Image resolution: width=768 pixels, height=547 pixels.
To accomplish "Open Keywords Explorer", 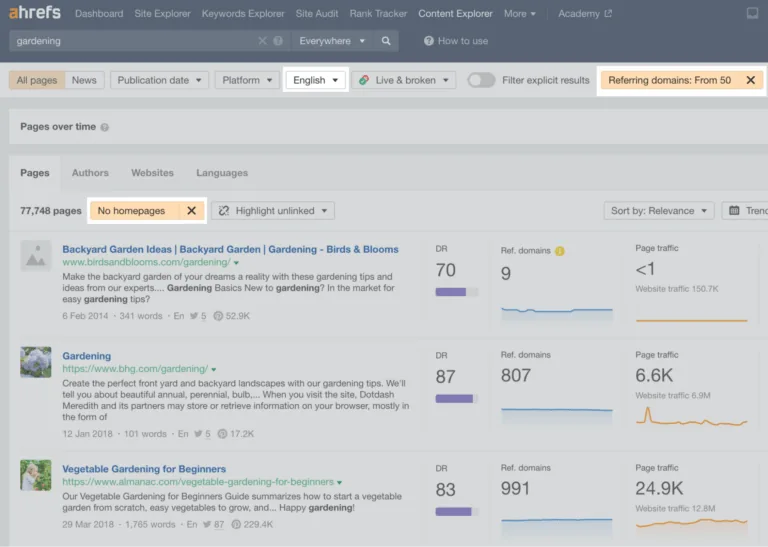I will pos(243,14).
